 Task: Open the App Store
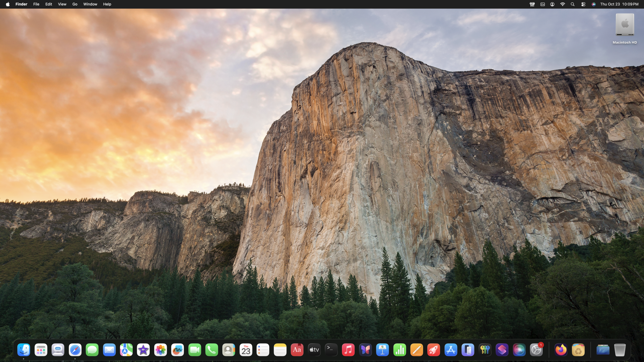click(x=451, y=350)
